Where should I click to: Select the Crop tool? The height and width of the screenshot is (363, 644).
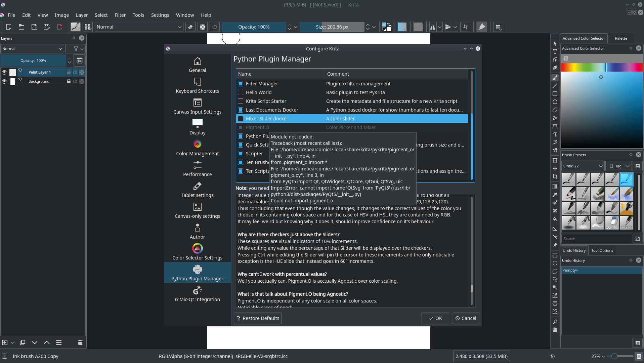point(555,176)
